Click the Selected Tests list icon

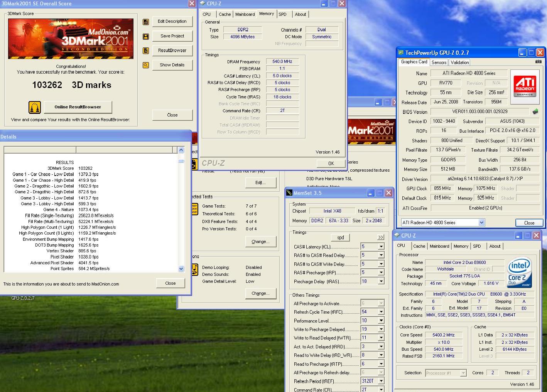pyautogui.click(x=194, y=209)
